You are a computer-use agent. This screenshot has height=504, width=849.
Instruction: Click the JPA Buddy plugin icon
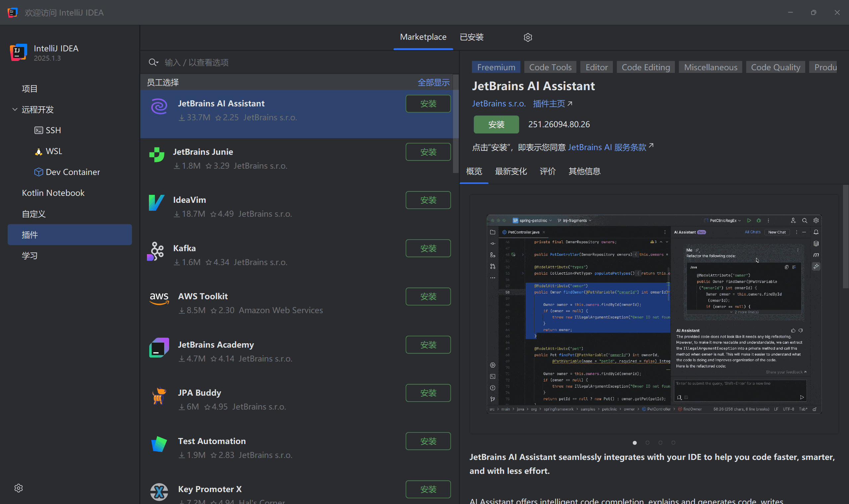point(159,396)
